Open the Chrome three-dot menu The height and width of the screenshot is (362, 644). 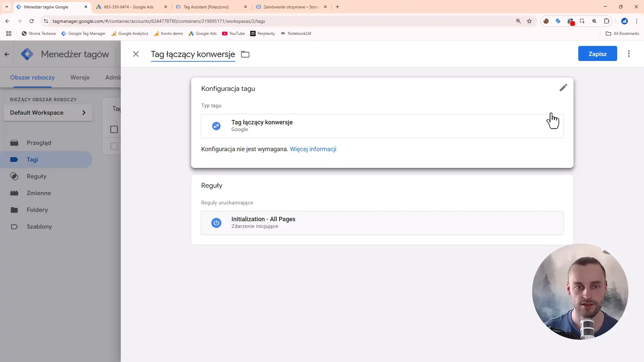tap(637, 21)
